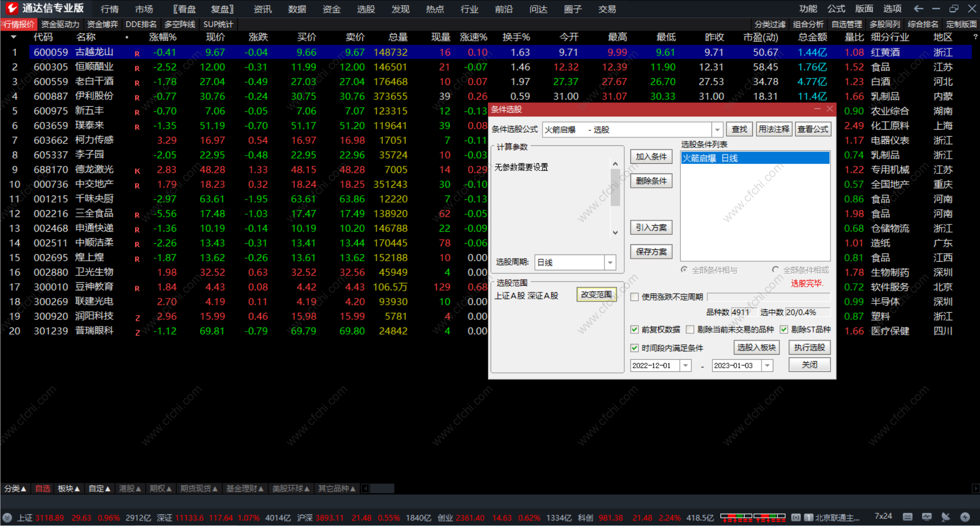Click the Z marker beside 润阳科技
This screenshot has width=980, height=526.
[137, 318]
